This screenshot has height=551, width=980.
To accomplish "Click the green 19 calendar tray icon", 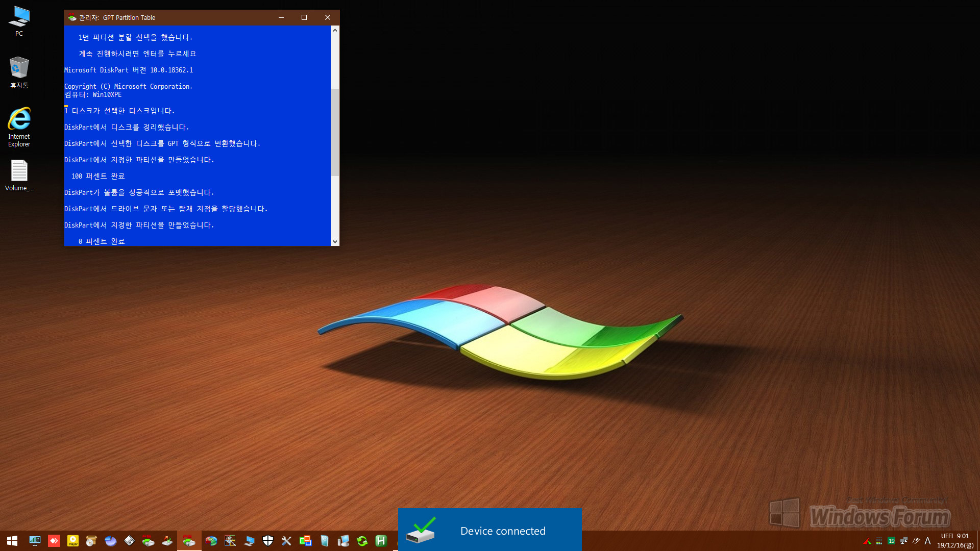I will [x=891, y=541].
